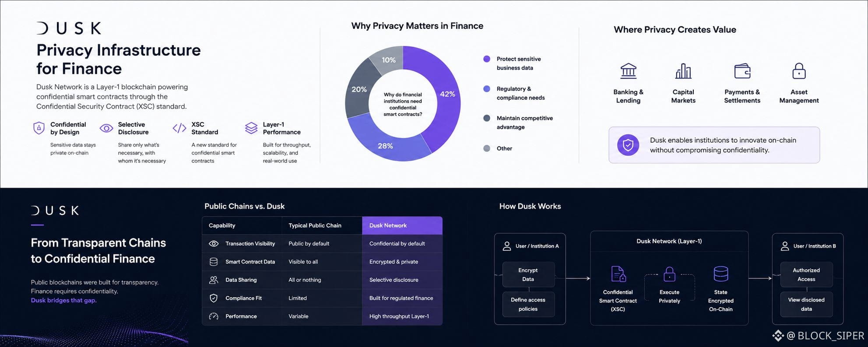Click the View disclosed data box
This screenshot has height=347, width=868.
(x=806, y=305)
